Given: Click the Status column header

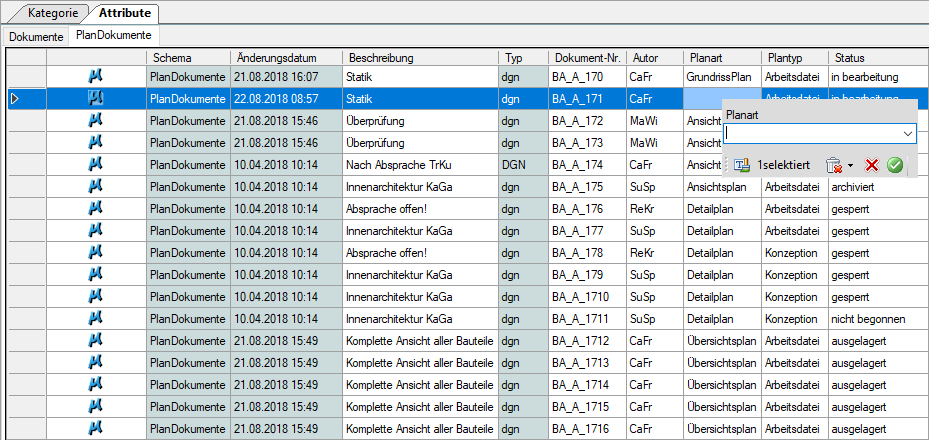Looking at the screenshot, I should pos(877,58).
